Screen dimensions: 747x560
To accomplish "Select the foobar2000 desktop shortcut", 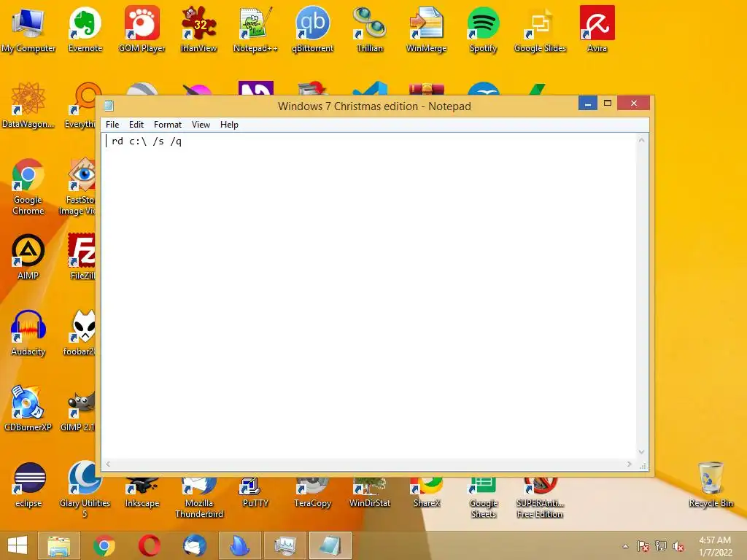I will [x=80, y=332].
